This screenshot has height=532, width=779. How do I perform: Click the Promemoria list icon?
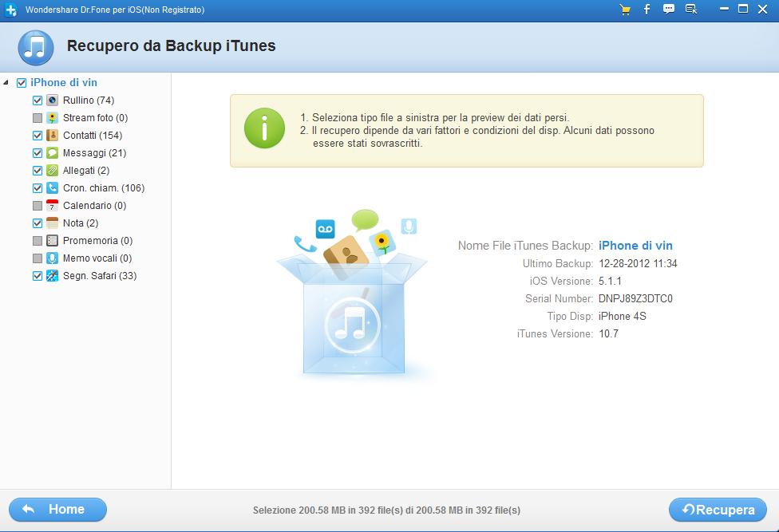tap(52, 241)
